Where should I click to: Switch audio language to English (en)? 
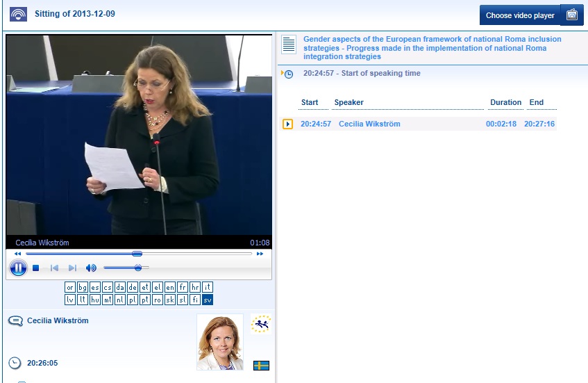170,287
